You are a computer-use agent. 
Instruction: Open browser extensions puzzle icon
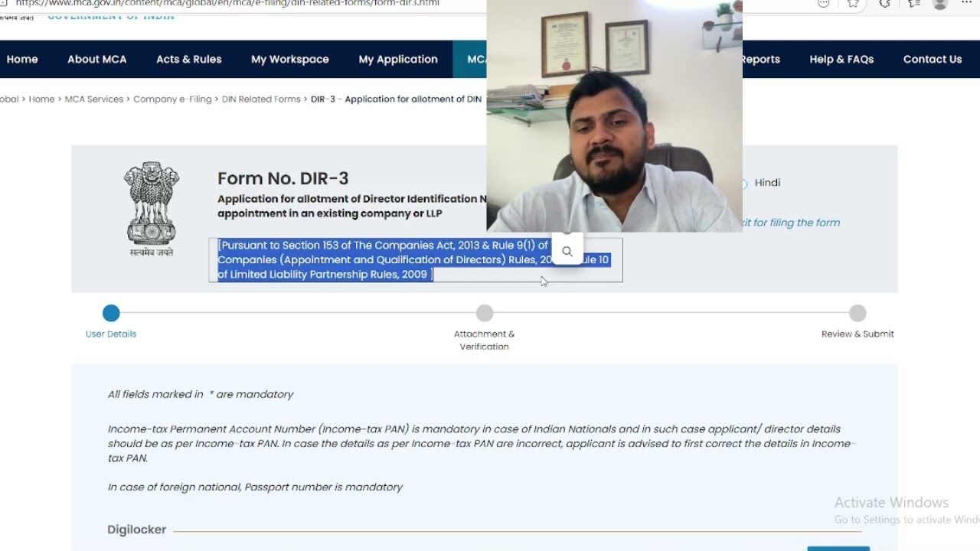coord(884,4)
